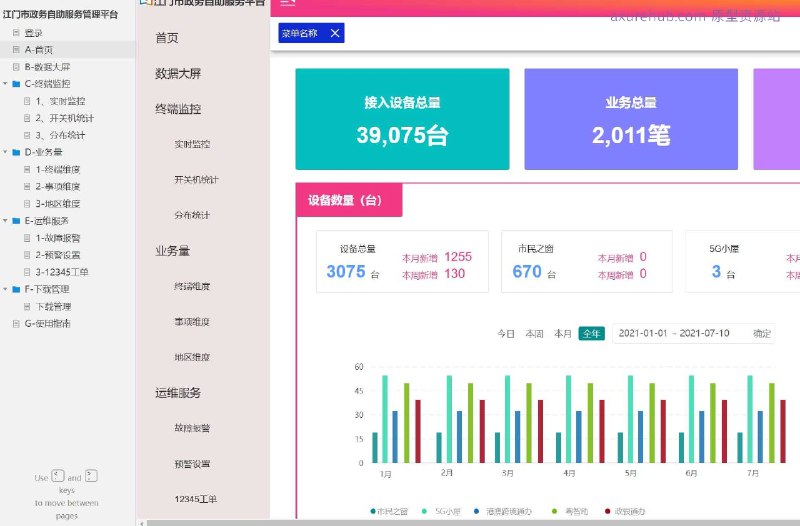Open 开关机统计 submenu item
Image resolution: width=800 pixels, height=526 pixels.
[196, 180]
